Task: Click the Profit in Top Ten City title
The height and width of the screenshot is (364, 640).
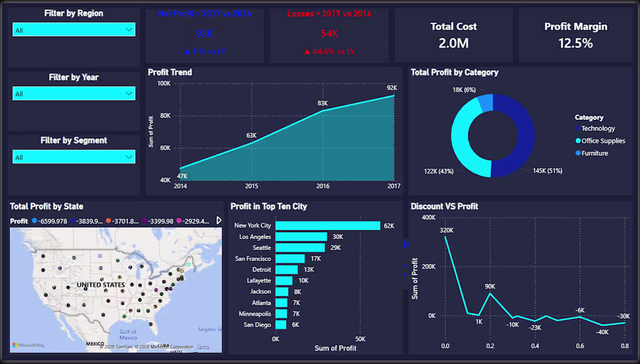Action: 269,206
